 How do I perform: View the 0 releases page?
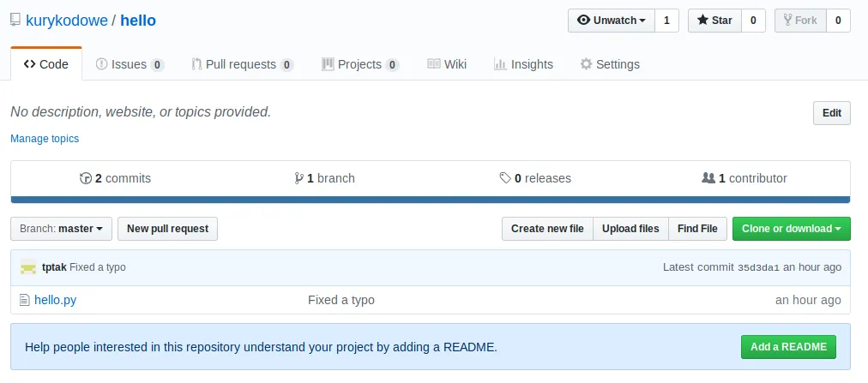pyautogui.click(x=534, y=178)
